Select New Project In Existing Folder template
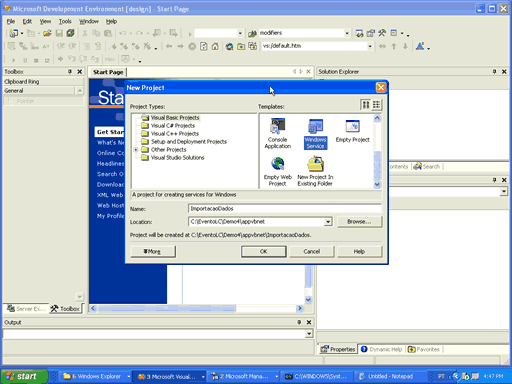512x384 pixels. [315, 171]
